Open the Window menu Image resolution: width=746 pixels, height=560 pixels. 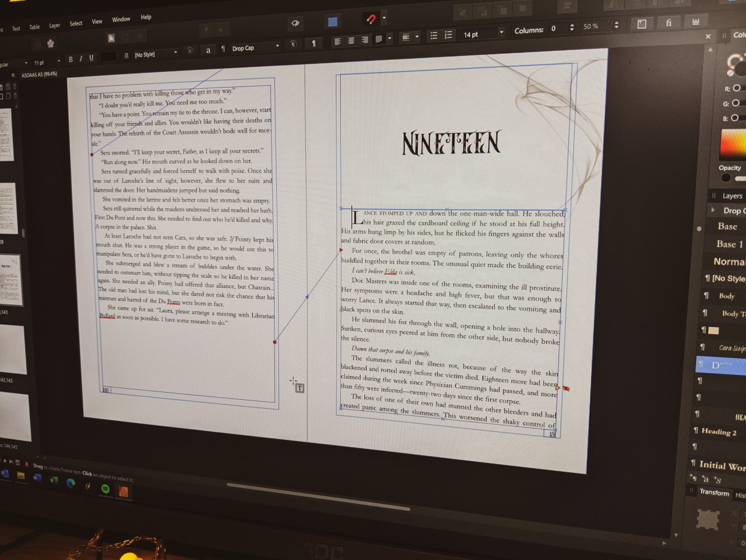(x=121, y=19)
